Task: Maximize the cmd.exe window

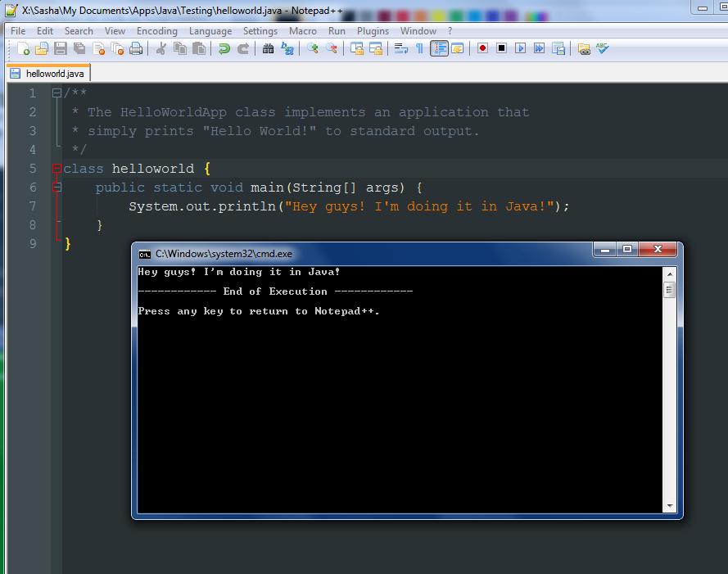Action: (627, 250)
